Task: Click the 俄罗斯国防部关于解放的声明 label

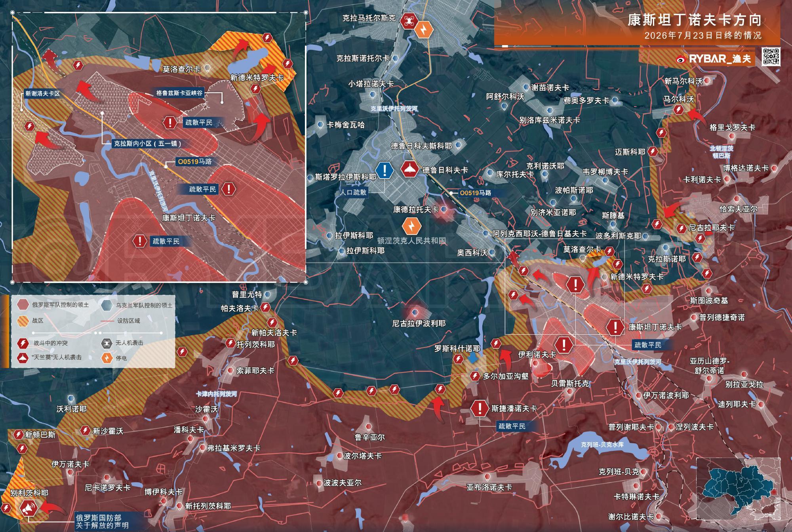Action: click(102, 521)
